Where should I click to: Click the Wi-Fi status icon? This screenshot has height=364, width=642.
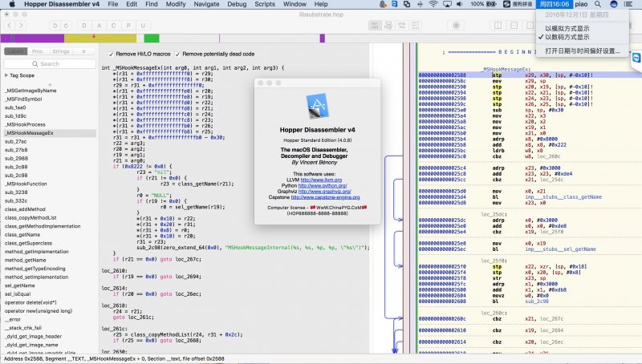click(433, 4)
